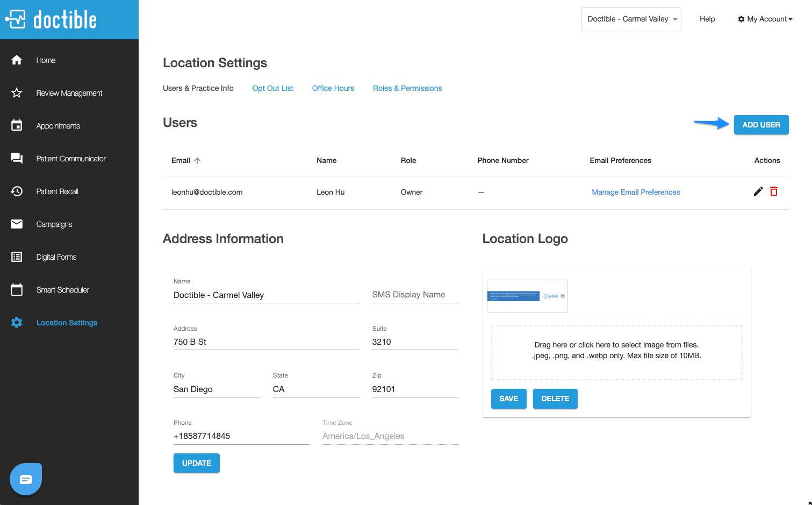Delete user Leon Hu with the trash icon
This screenshot has width=812, height=505.
pos(774,191)
